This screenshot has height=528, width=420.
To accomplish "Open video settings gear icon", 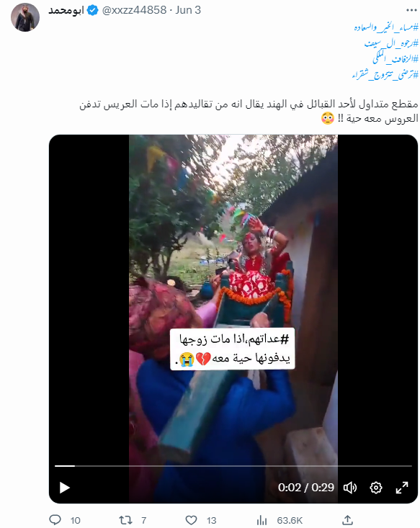I will [x=376, y=487].
